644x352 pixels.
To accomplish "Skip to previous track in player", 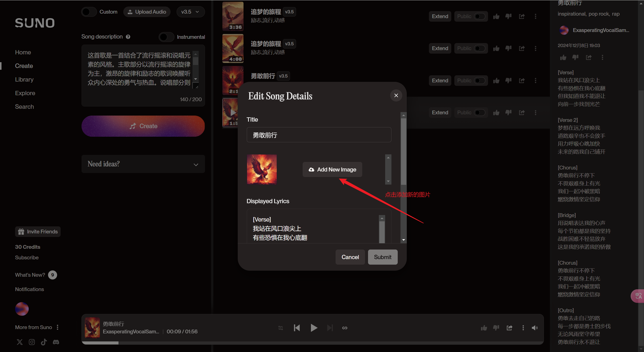I will point(297,328).
